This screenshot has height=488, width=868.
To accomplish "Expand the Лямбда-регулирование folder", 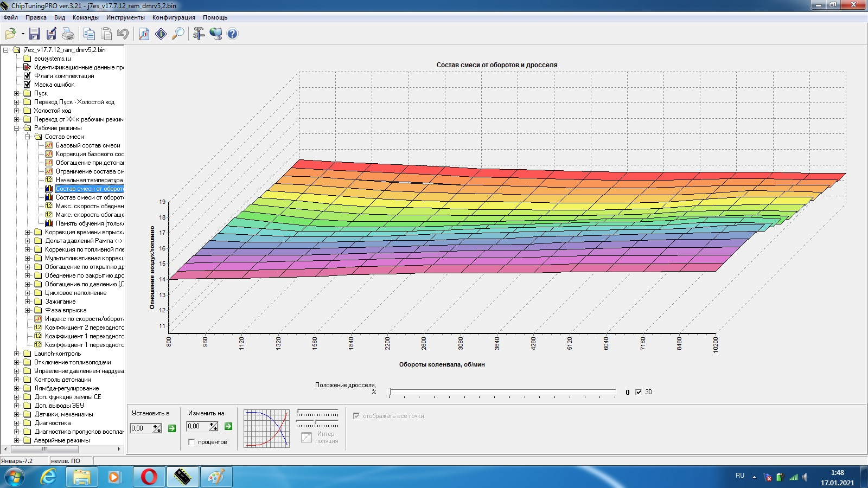I will [16, 388].
